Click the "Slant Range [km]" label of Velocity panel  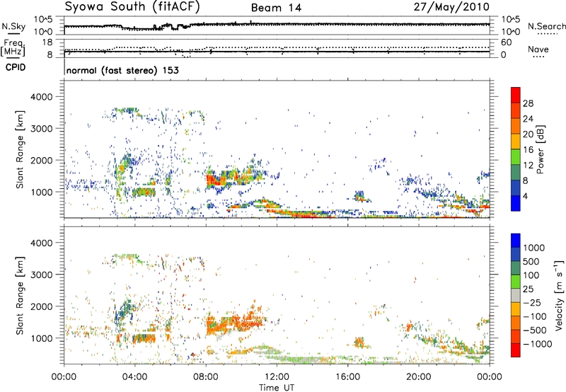point(20,296)
